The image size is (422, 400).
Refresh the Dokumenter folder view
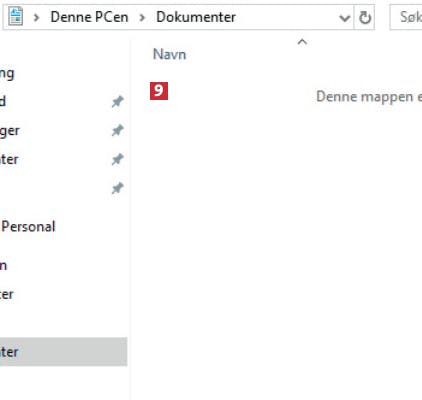point(365,17)
